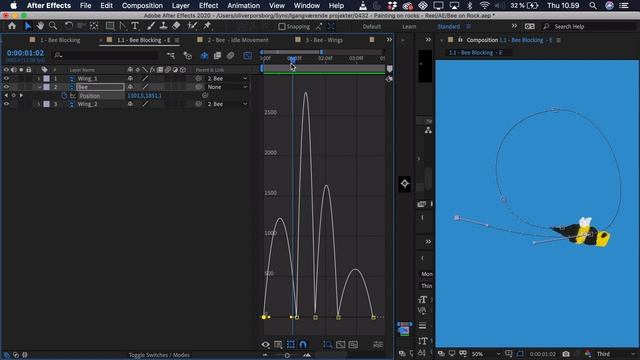
Task: Select the Hand tool
Action: pos(40,26)
